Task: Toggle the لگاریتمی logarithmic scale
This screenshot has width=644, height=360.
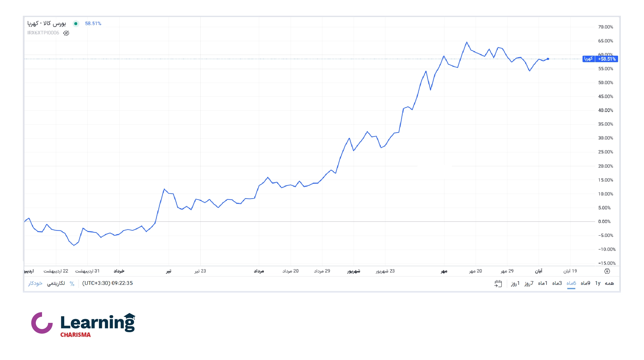Action: 56,284
